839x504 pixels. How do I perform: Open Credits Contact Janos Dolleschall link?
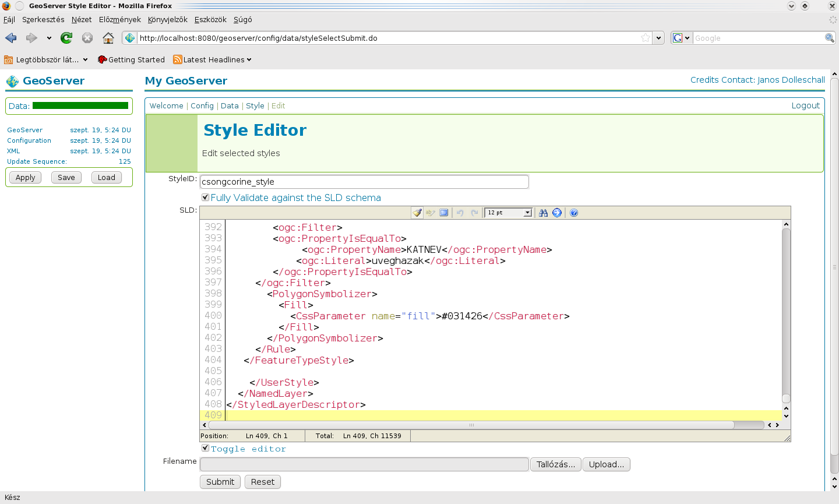point(757,80)
